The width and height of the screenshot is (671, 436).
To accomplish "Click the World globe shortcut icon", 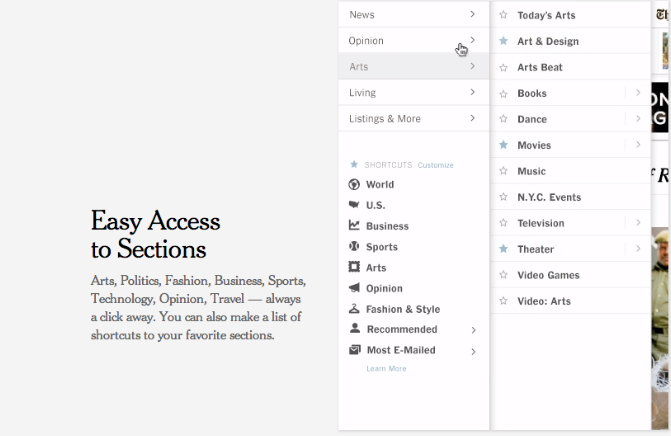I will click(354, 184).
